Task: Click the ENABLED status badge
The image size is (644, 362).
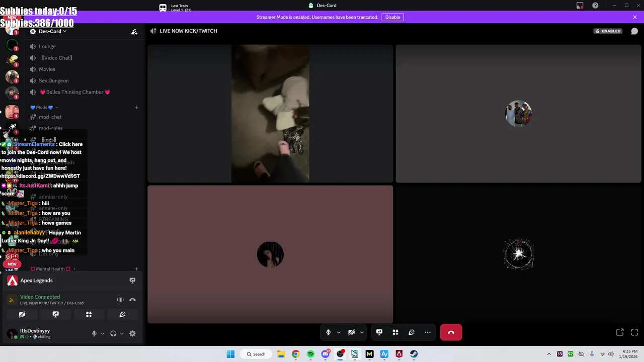Action: (x=608, y=31)
